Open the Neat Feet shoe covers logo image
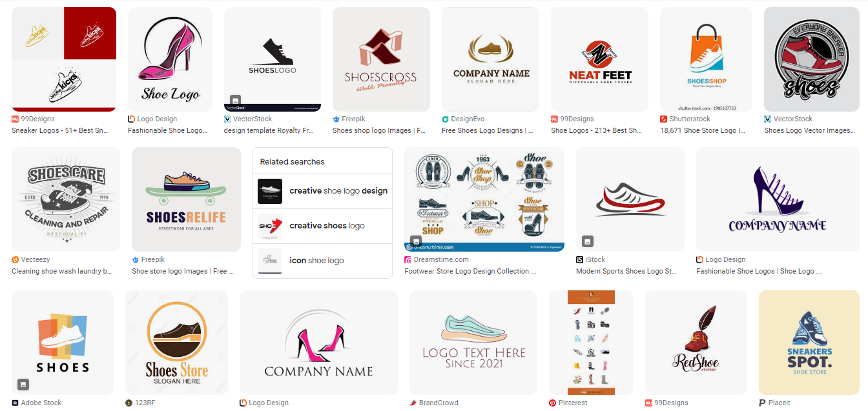Screen dimensions: 868x411 point(599,59)
